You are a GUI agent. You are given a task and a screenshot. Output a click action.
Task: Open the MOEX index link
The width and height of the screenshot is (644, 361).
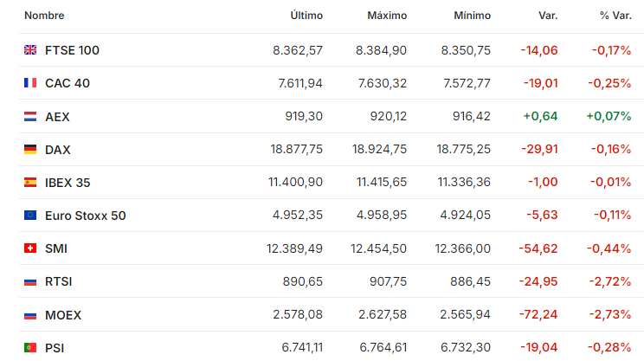coord(63,315)
